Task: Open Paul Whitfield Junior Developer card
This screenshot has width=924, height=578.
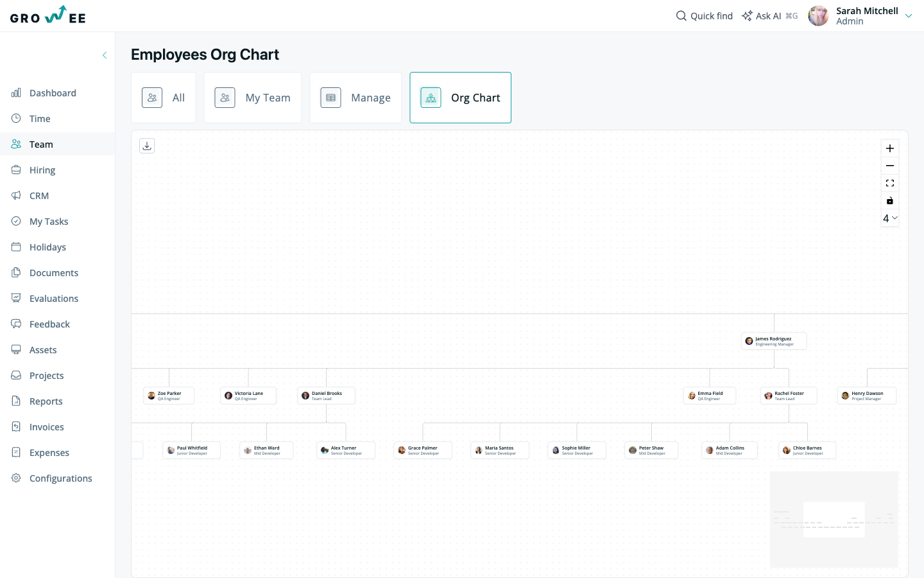Action: (192, 450)
